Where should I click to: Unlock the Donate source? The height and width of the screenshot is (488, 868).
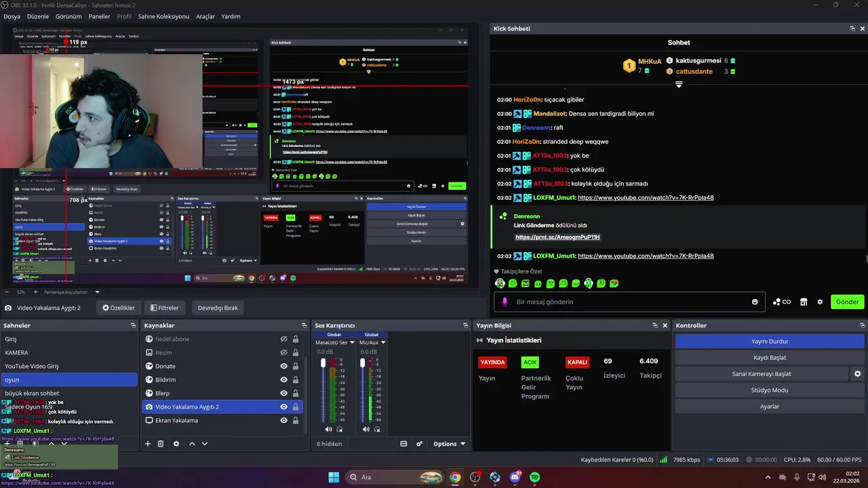coord(296,366)
